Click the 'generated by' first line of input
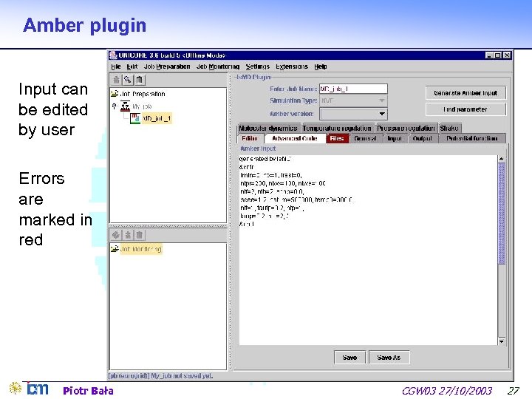The height and width of the screenshot is (399, 532). (x=265, y=159)
